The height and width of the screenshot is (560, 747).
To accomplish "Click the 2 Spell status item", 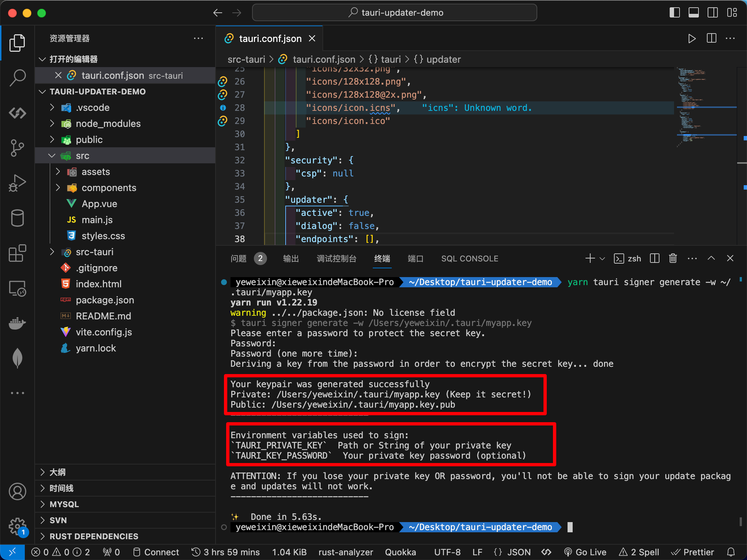I will (639, 552).
